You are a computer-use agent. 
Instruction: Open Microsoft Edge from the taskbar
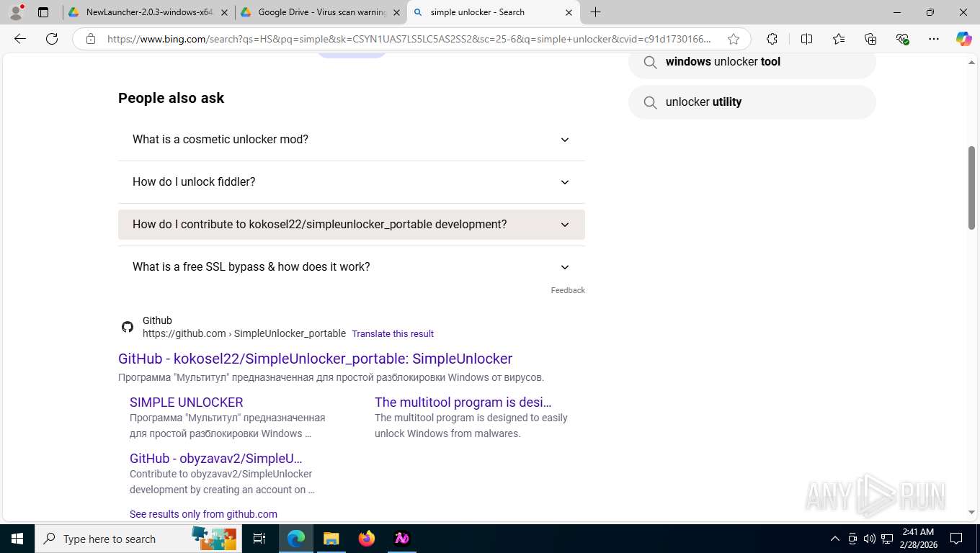[x=296, y=539]
